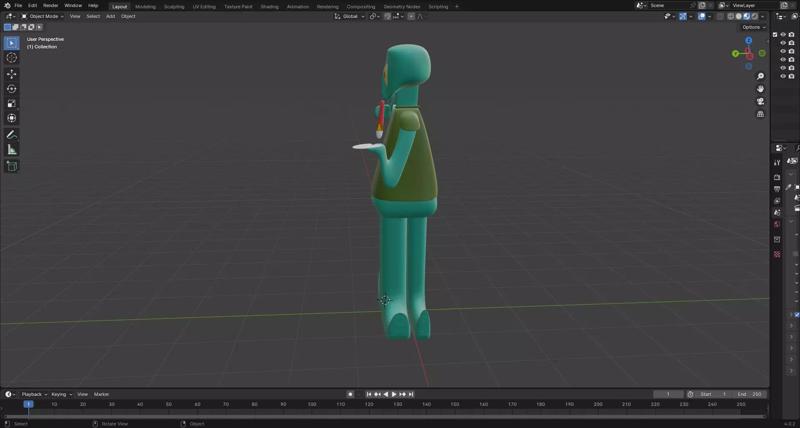Select the Transform tool
The height and width of the screenshot is (428, 800).
12,118
